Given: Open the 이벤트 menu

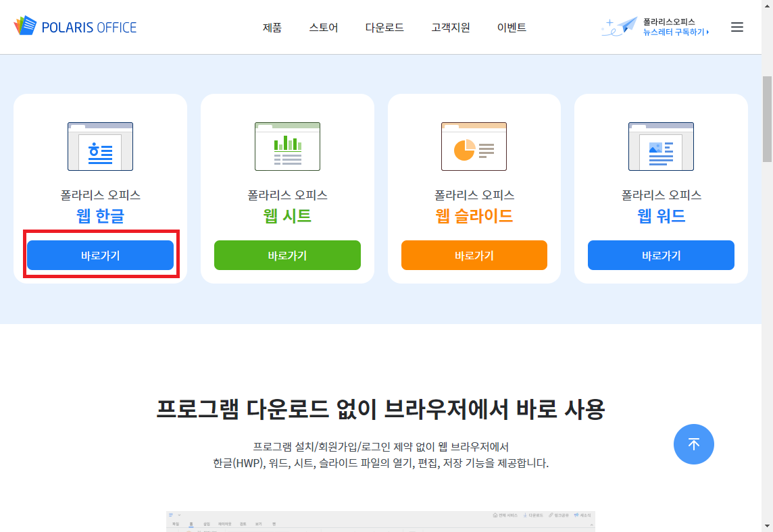Looking at the screenshot, I should tap(512, 28).
